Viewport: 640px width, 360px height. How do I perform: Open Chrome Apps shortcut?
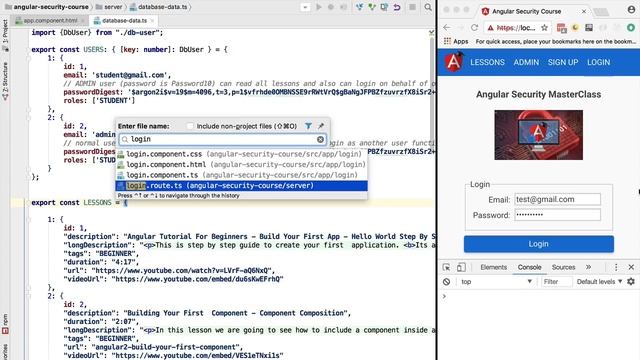[x=456, y=41]
